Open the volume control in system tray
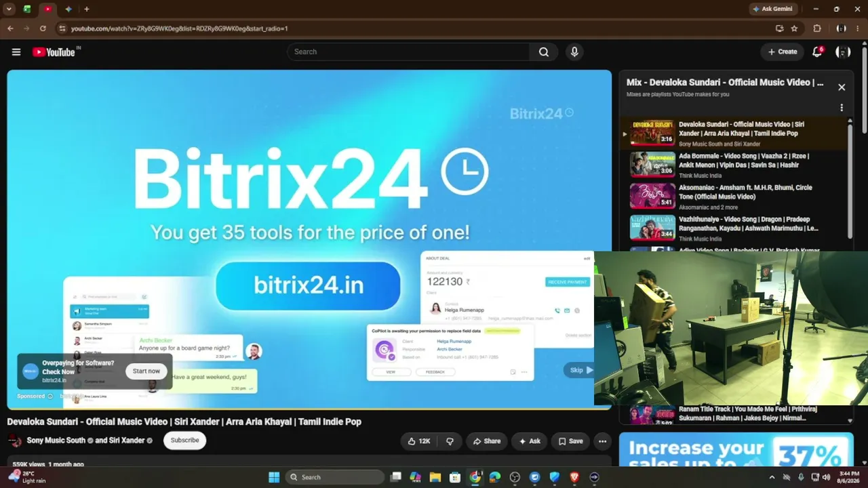The width and height of the screenshot is (868, 488). [826, 477]
